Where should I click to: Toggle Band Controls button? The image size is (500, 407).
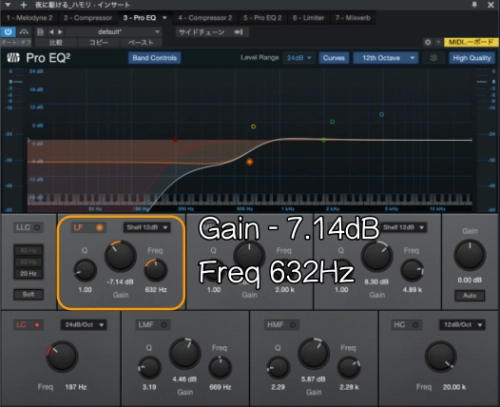tap(154, 58)
